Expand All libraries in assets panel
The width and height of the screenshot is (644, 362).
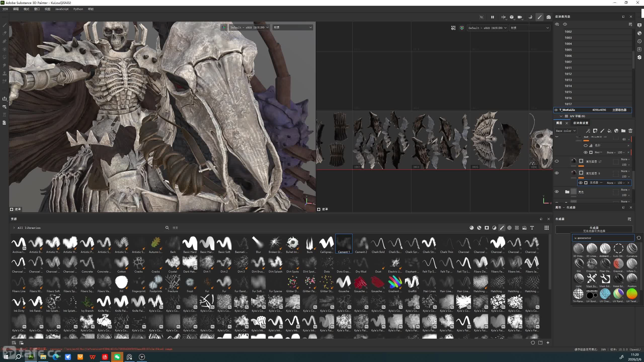[x=14, y=228]
